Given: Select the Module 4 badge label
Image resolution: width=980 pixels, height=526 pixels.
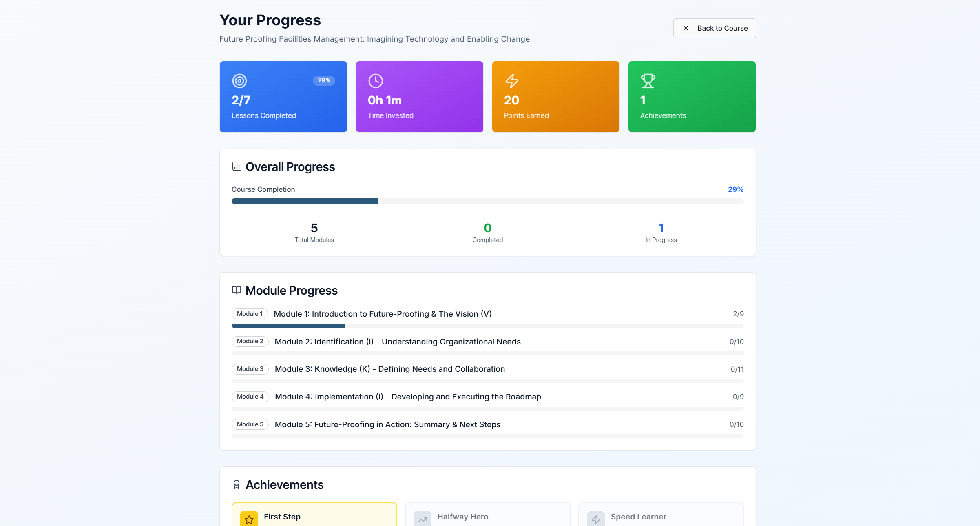Looking at the screenshot, I should (x=250, y=397).
